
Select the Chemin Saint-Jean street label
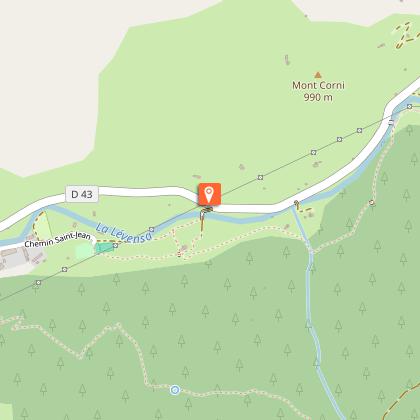click(x=57, y=239)
